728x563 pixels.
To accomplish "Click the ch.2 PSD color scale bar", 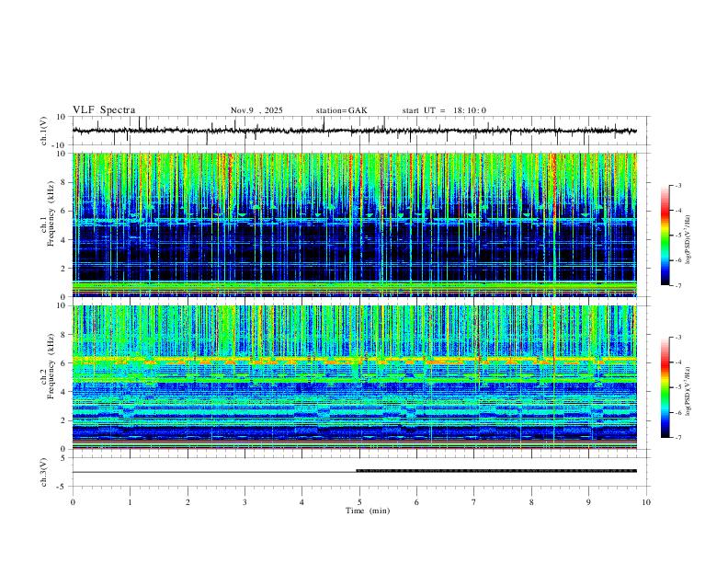I will click(x=665, y=387).
